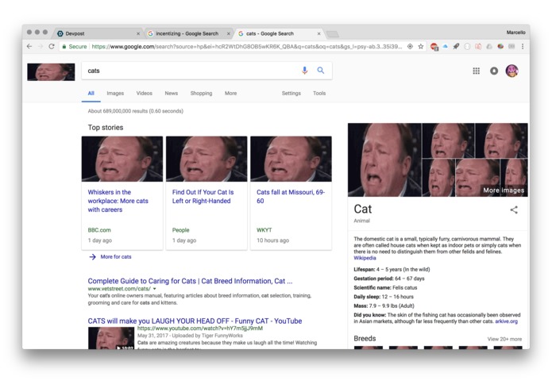The height and width of the screenshot is (392, 552).
Task: Select the All results tab
Action: point(91,93)
